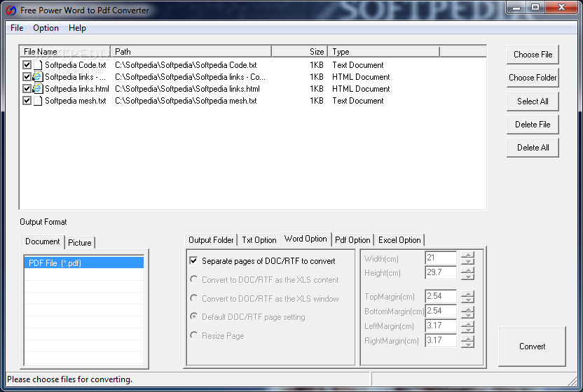This screenshot has height=392, width=583.
Task: Decrease the Width(cm) value with down arrow
Action: pos(468,261)
